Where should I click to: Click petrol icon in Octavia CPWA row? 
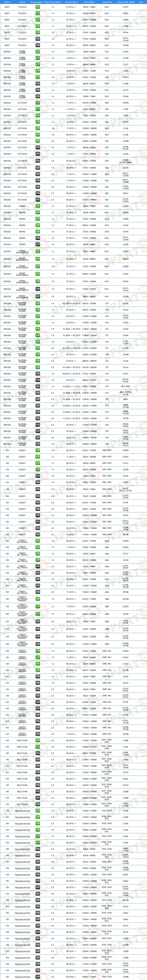click(x=38, y=103)
